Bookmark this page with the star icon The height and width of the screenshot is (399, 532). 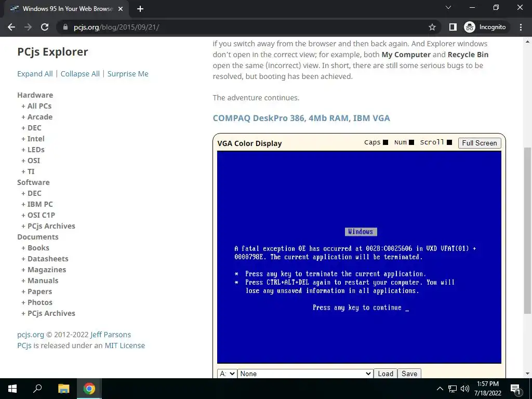click(432, 27)
